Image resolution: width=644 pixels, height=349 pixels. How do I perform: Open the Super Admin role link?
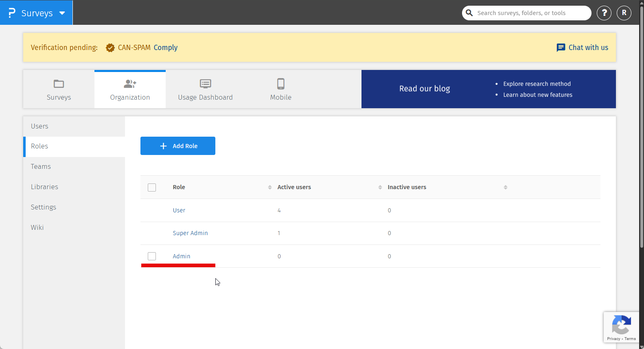pyautogui.click(x=190, y=233)
